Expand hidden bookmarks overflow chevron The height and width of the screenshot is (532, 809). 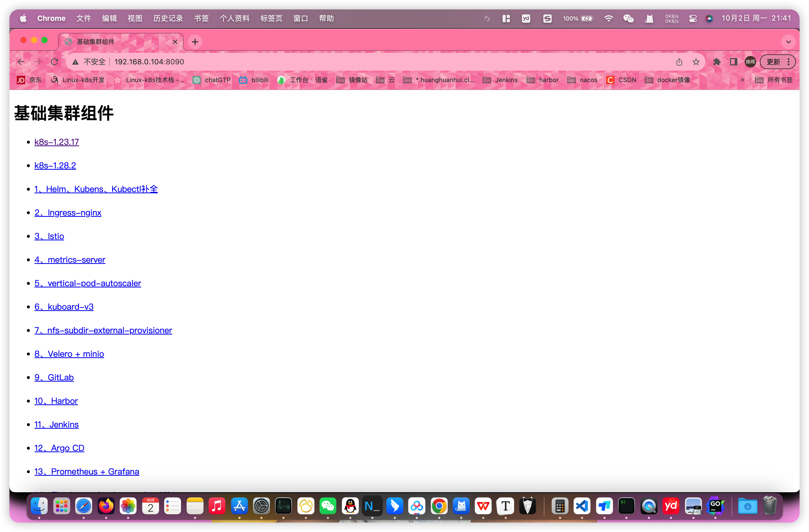(x=742, y=80)
